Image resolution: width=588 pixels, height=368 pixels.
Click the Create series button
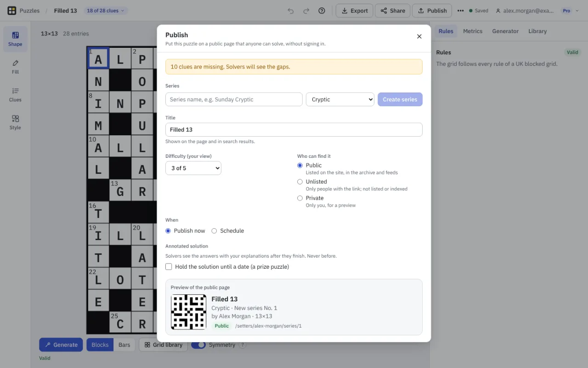pos(400,99)
